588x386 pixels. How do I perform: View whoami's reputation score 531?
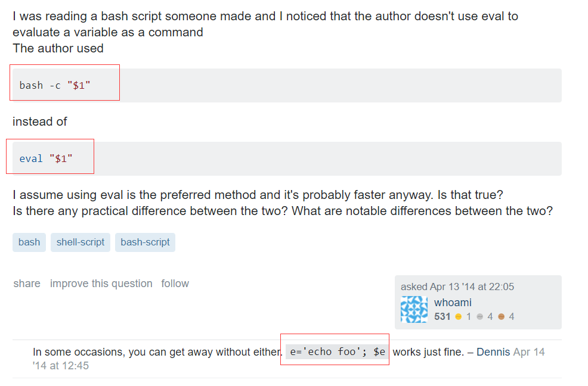pyautogui.click(x=441, y=316)
